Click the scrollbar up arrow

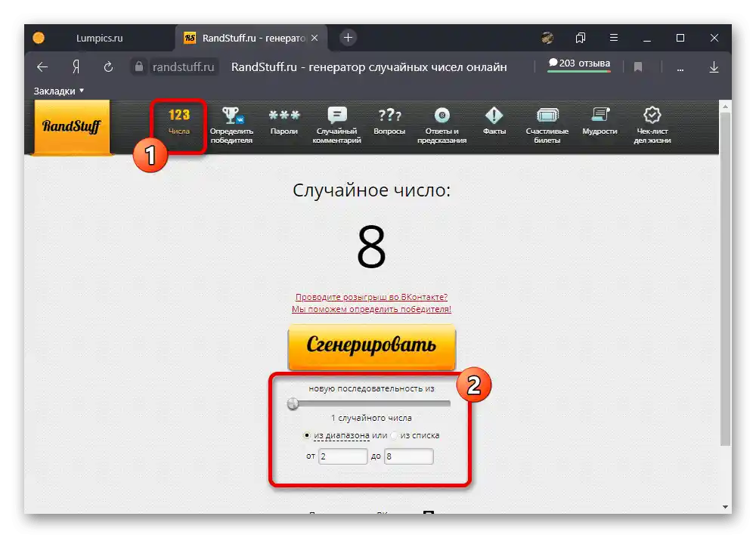725,106
